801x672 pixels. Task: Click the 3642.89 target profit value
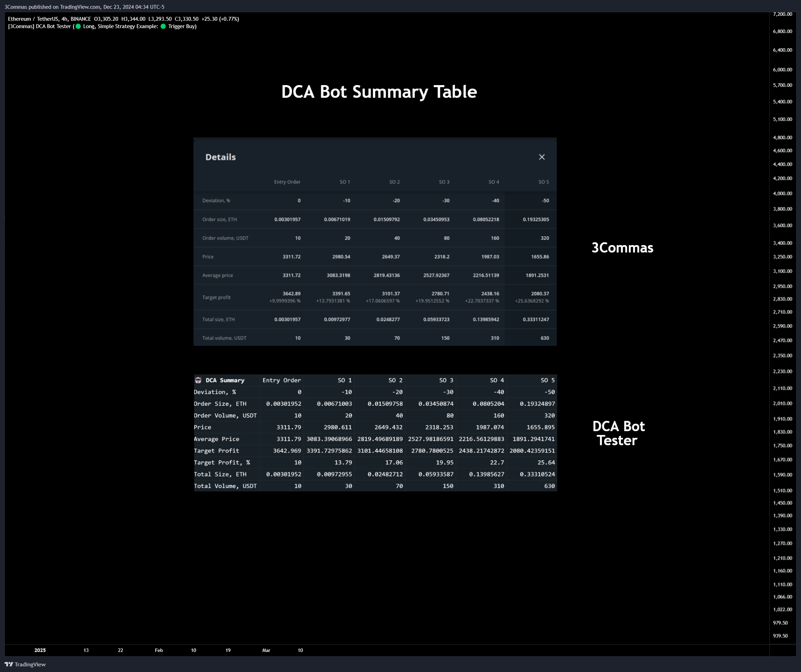coord(291,294)
